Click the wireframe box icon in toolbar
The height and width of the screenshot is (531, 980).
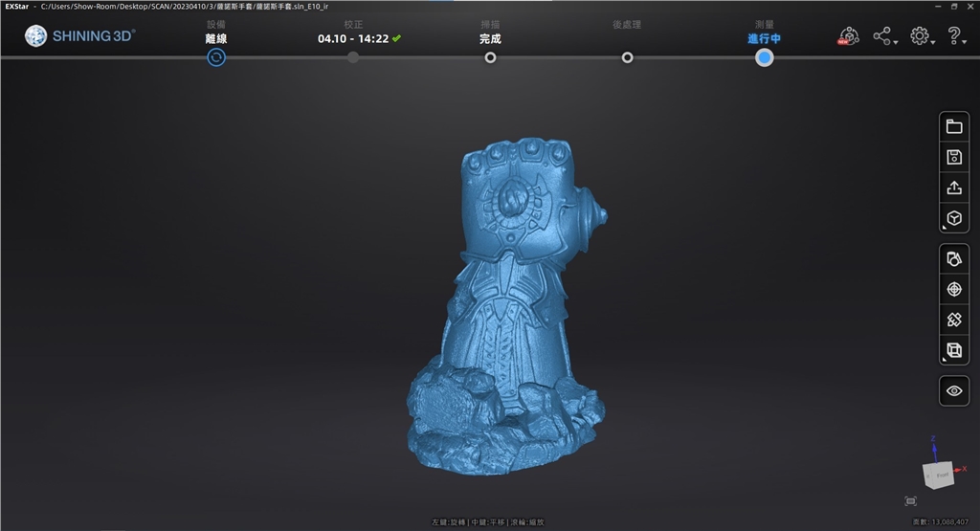point(953,351)
